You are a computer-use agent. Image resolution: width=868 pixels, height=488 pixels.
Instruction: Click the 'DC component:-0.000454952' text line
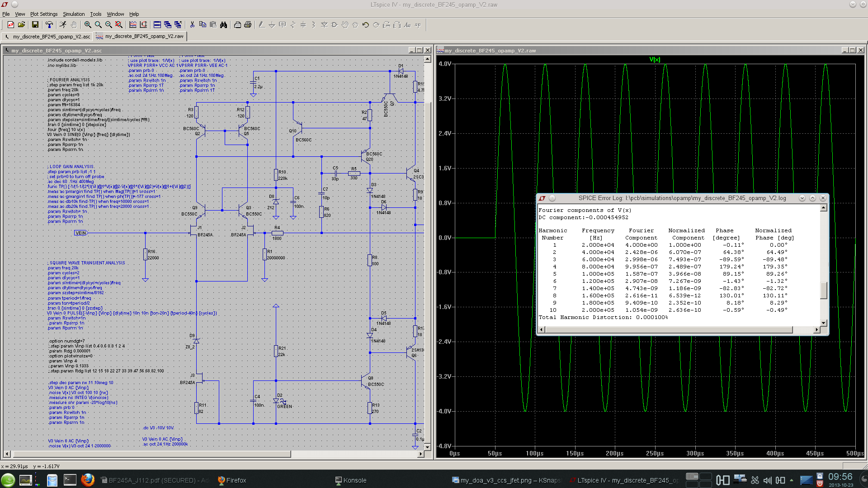(x=583, y=217)
